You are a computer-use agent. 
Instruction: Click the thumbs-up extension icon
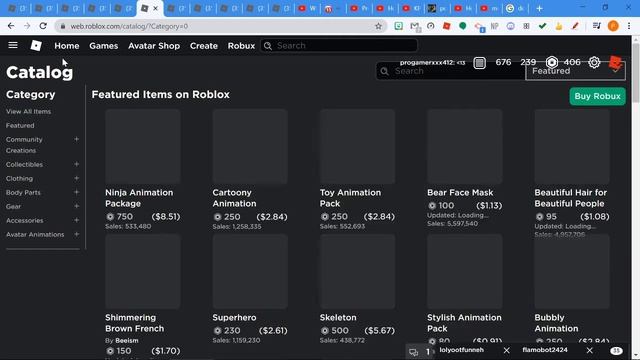click(558, 26)
